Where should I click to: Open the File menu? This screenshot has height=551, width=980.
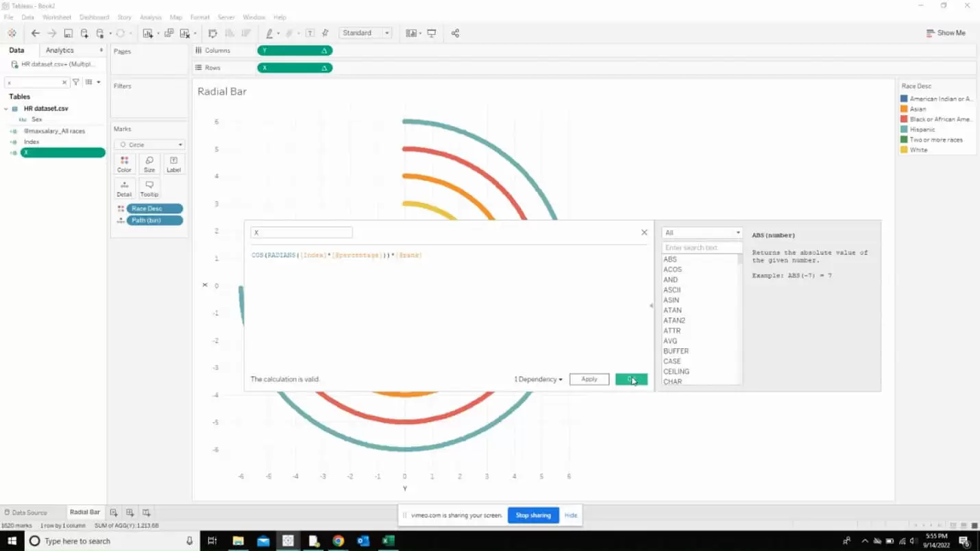click(9, 17)
